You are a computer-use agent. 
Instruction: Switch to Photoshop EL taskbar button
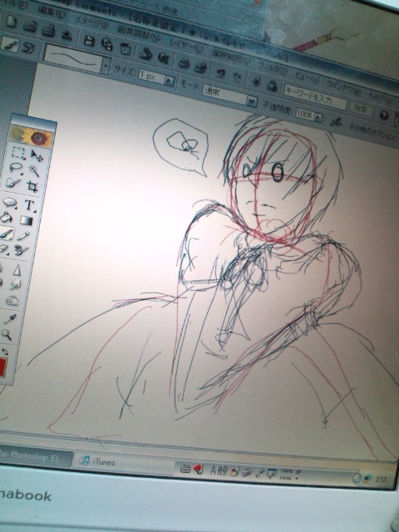click(x=35, y=457)
